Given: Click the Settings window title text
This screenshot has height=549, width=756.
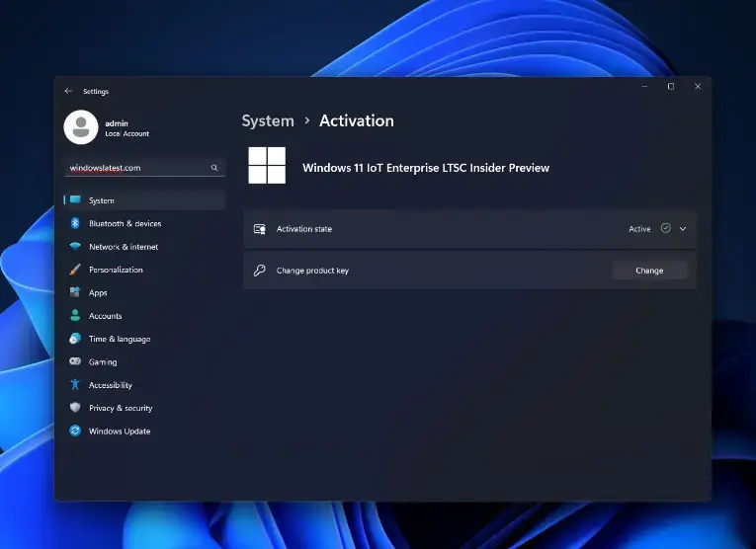Looking at the screenshot, I should tap(96, 92).
